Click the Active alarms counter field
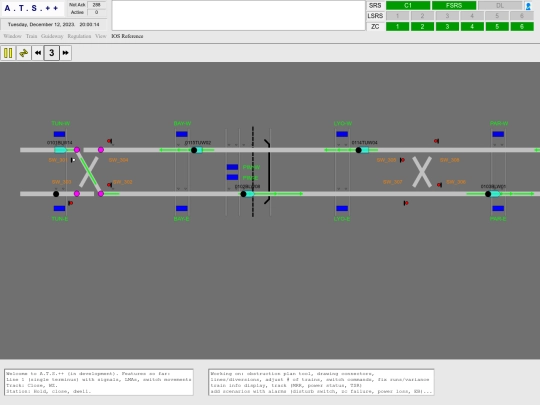The height and width of the screenshot is (405, 540). point(96,12)
